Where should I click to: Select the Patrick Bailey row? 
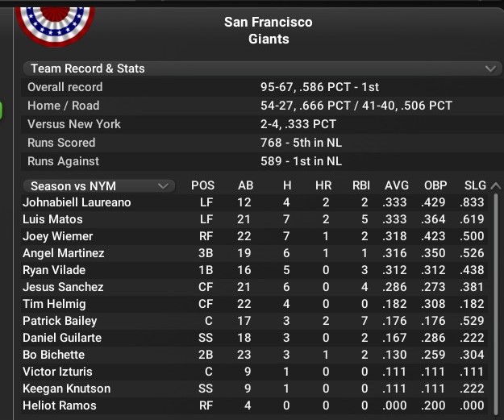(254, 321)
